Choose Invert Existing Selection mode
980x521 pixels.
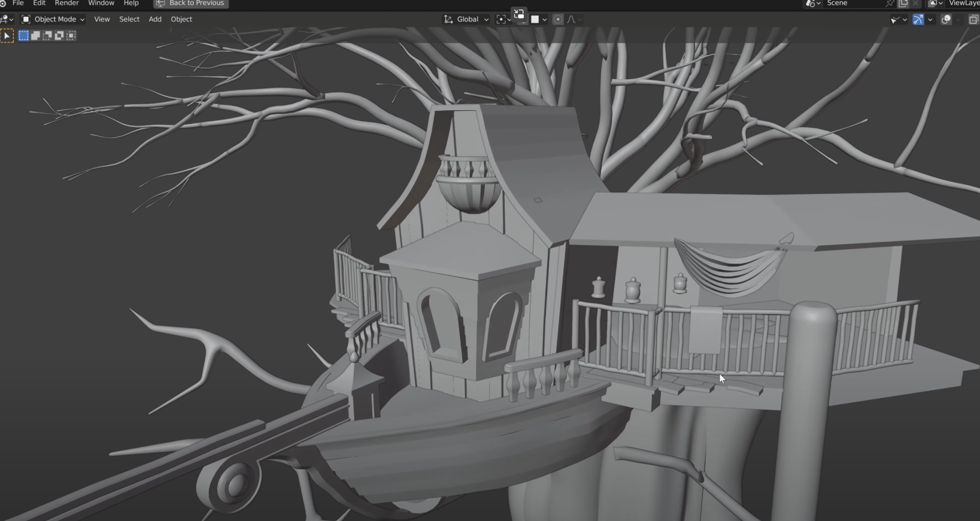pos(59,36)
